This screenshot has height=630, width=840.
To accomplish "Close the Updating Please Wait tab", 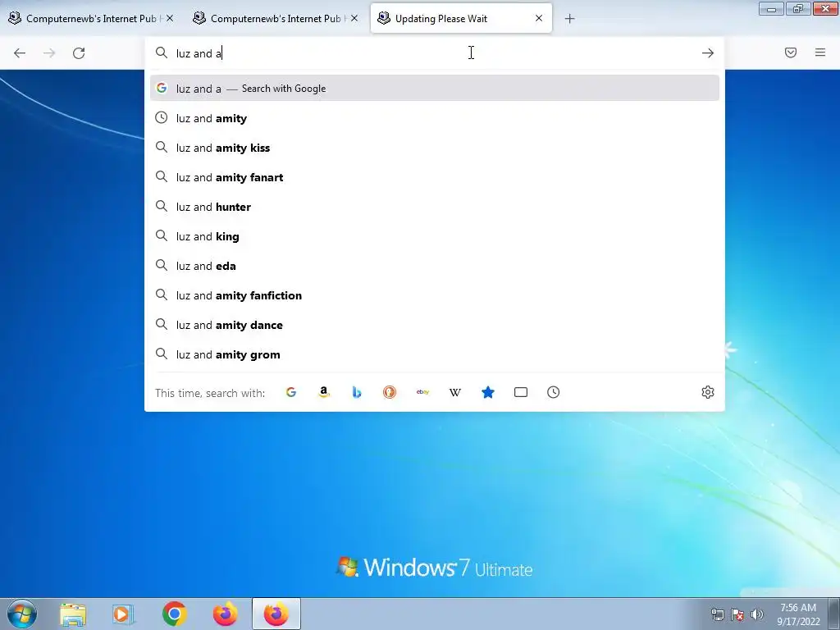I will point(539,18).
